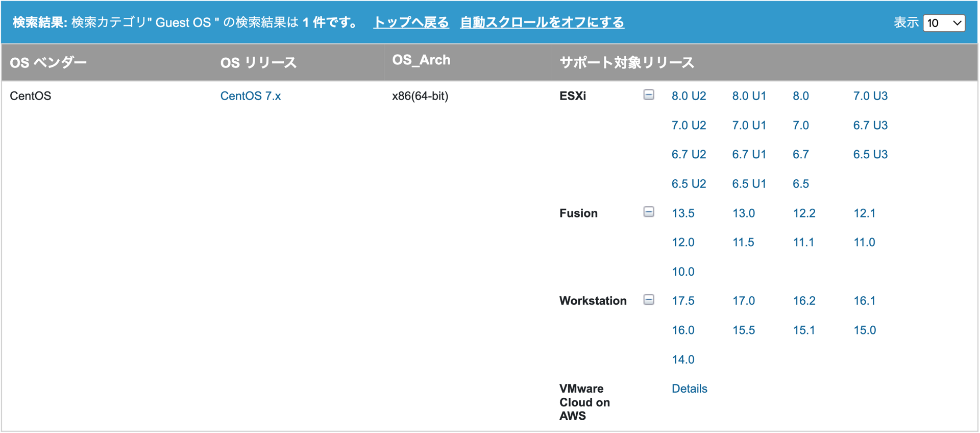The height and width of the screenshot is (433, 980).
Task: Open ESXi 7.0 U1 release link
Action: [x=749, y=125]
